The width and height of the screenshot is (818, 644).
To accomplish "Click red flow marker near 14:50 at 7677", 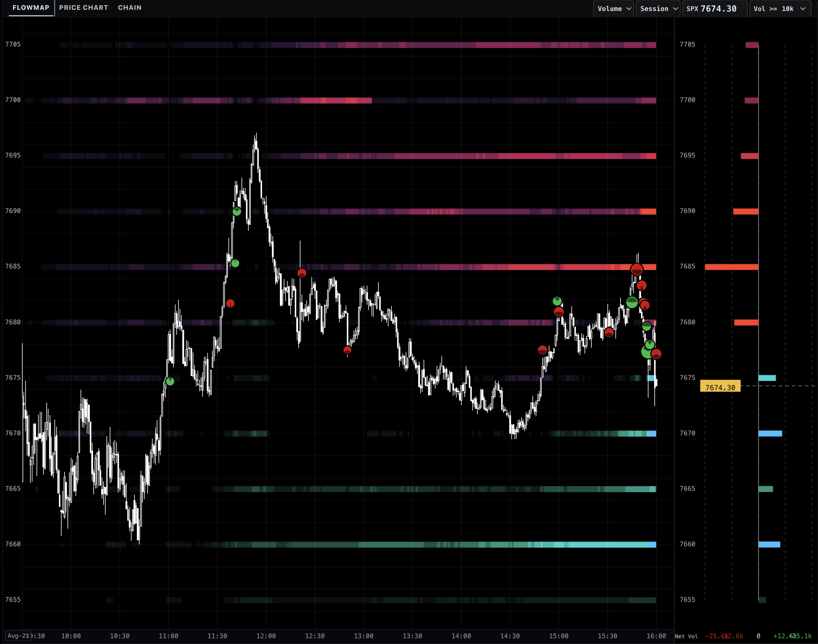I will point(542,350).
